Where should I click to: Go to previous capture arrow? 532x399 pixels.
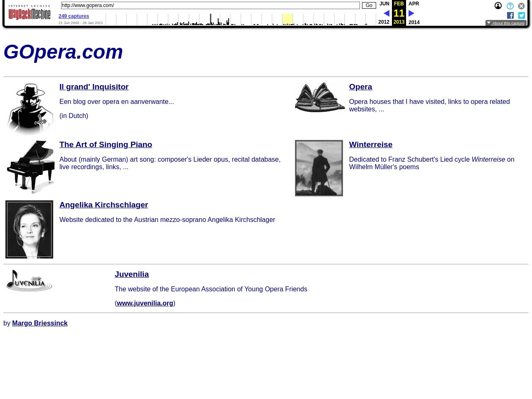coord(387,13)
